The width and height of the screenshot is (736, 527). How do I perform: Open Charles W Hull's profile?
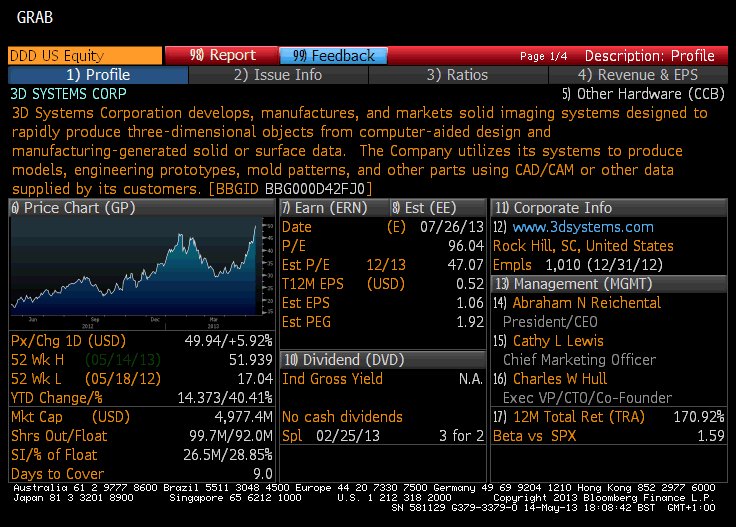(x=560, y=379)
